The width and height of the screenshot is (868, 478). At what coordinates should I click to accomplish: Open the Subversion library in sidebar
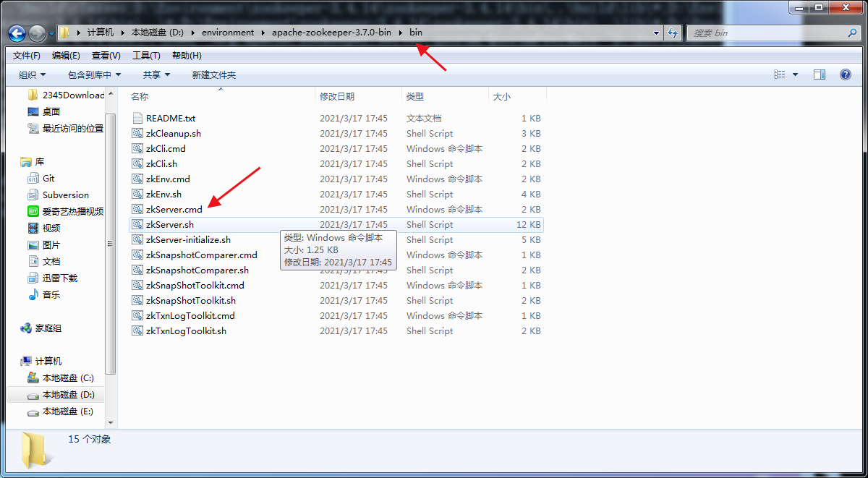(59, 195)
